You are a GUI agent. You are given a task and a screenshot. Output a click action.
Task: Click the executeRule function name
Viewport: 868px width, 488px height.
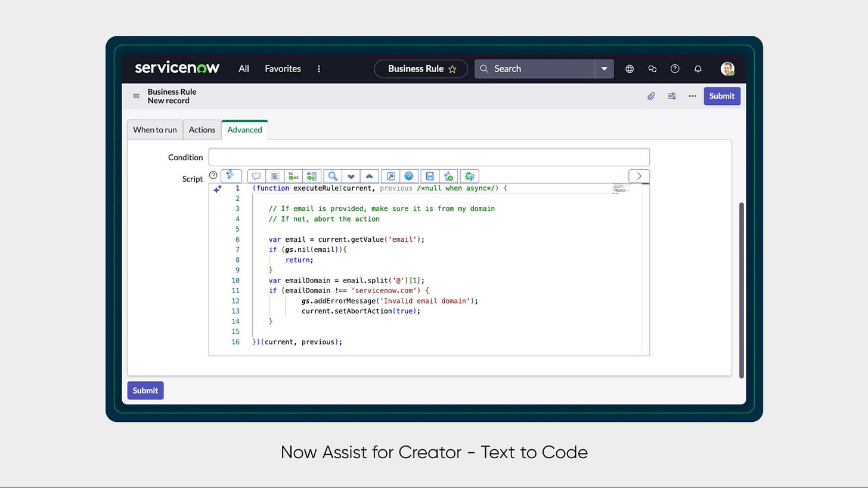click(316, 188)
